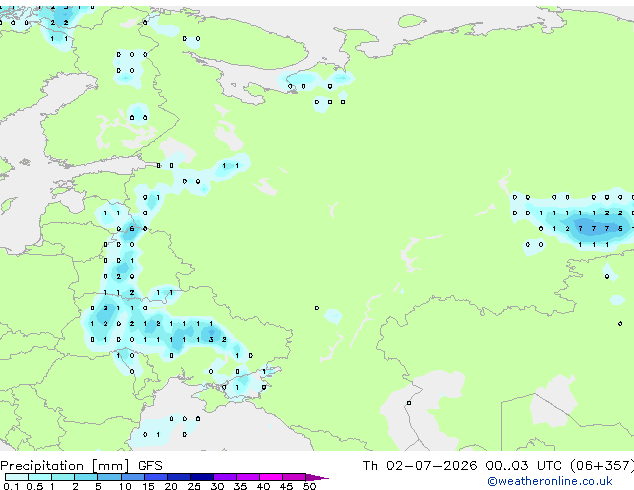Click the legend tick label '50'
Screen dimensions: 634x490
[x=309, y=486]
